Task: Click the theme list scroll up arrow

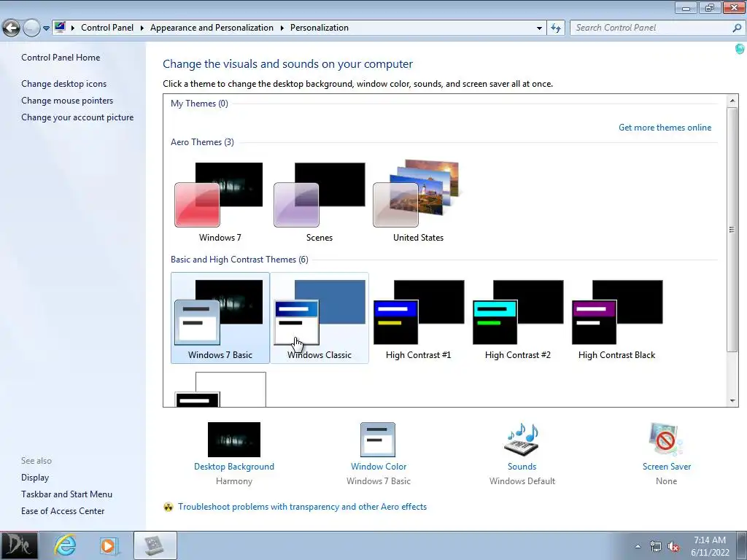Action: [x=732, y=101]
